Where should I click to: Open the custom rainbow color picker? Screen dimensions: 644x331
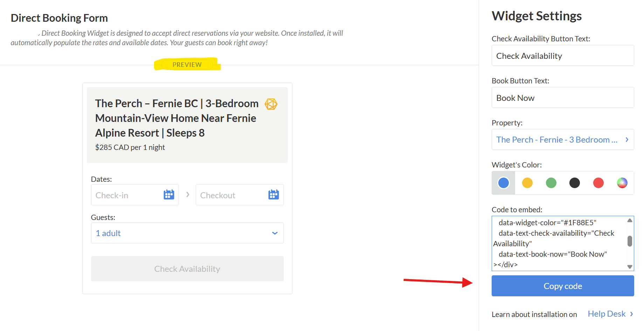click(x=622, y=183)
